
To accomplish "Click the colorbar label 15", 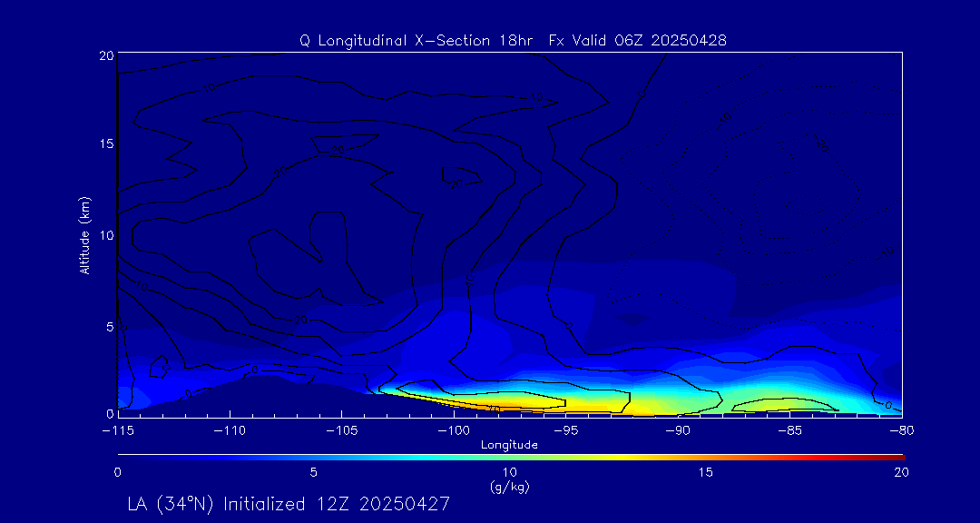I will (x=706, y=473).
